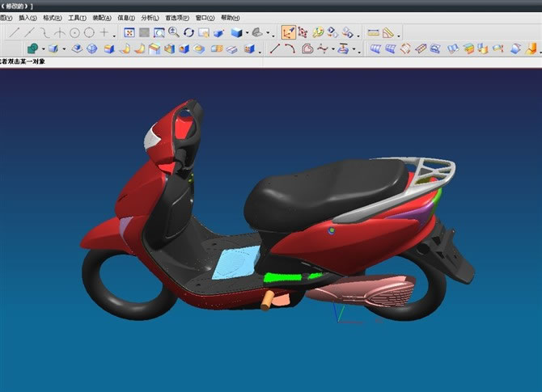Expand the Sketch tool dropdown arrow

click(43, 50)
